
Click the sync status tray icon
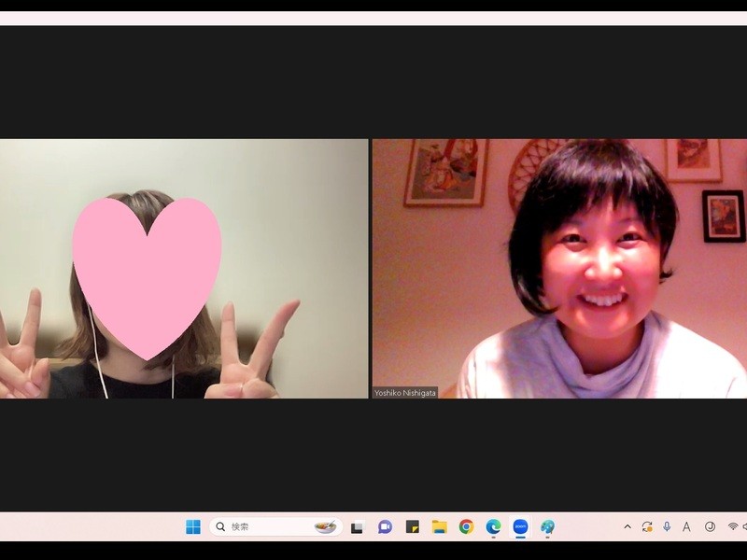pyautogui.click(x=647, y=526)
